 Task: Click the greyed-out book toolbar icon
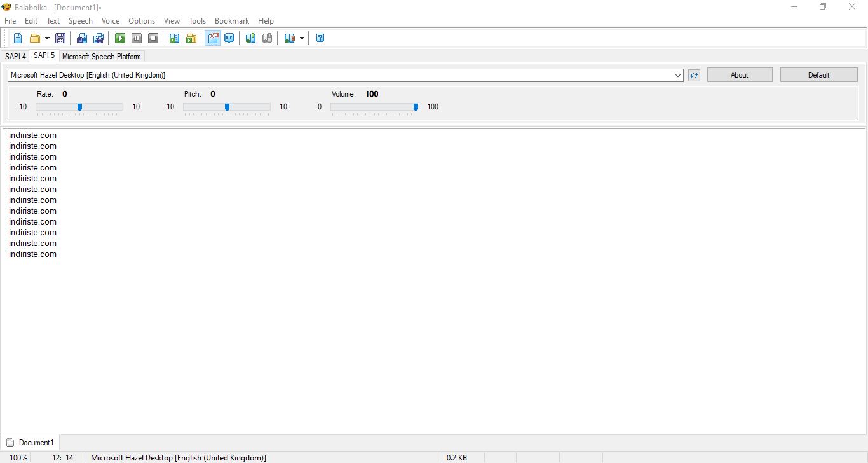click(x=268, y=38)
